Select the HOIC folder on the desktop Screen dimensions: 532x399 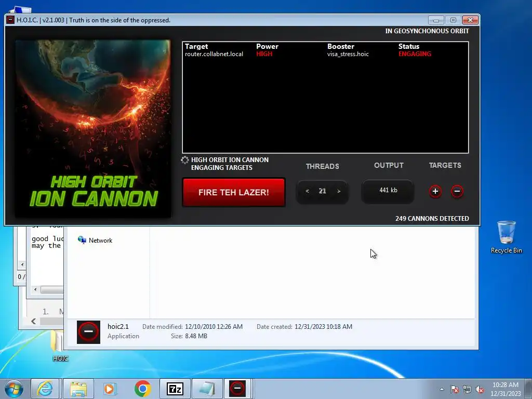pyautogui.click(x=60, y=345)
